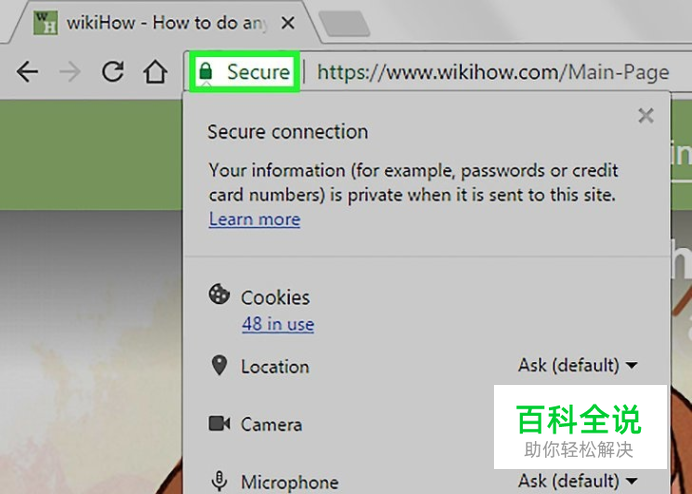Click the green padlock icon

click(205, 71)
